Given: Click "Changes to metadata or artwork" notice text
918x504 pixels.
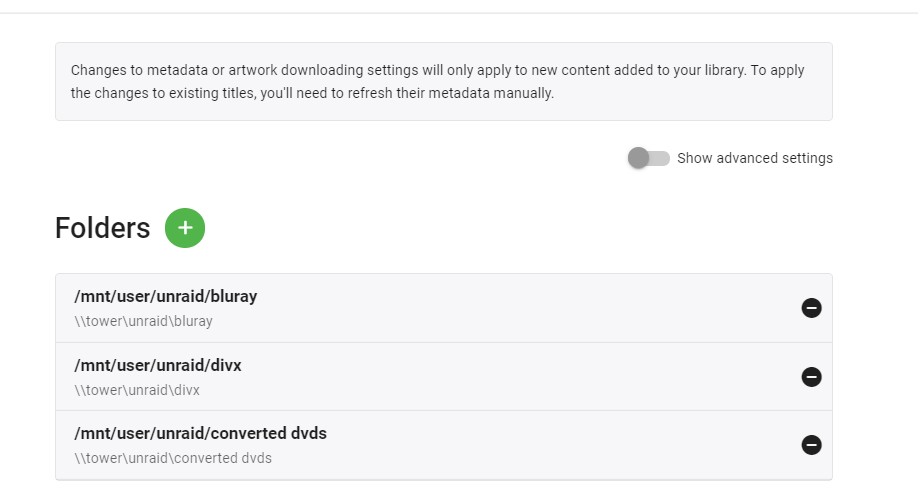Looking at the screenshot, I should click(x=170, y=71).
